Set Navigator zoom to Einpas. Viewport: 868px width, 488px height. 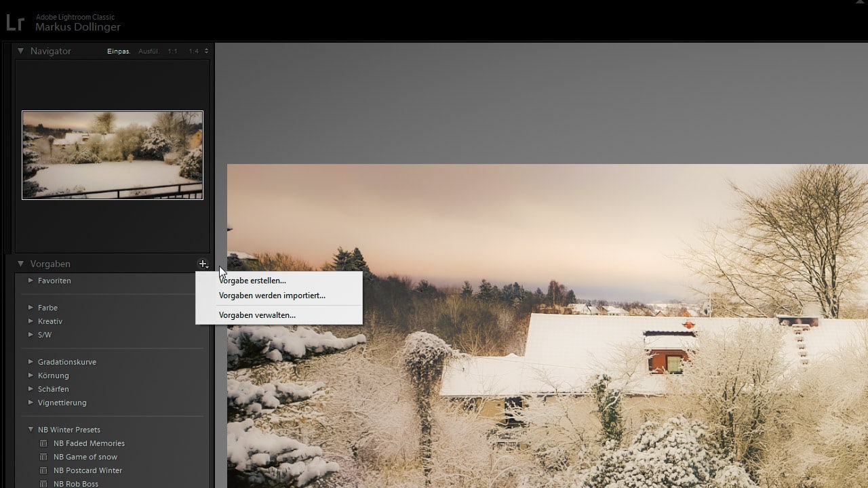(119, 52)
